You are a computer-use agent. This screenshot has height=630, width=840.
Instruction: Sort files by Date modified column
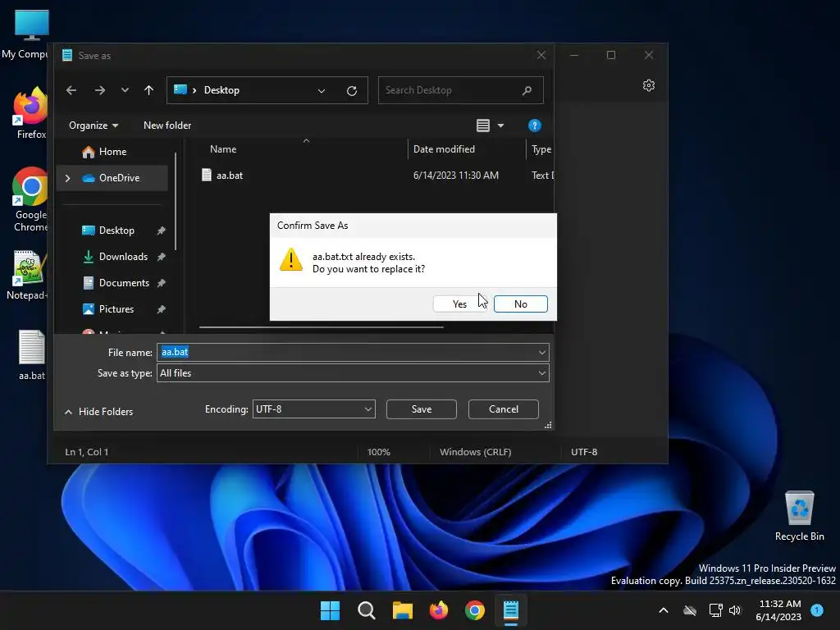pyautogui.click(x=444, y=149)
